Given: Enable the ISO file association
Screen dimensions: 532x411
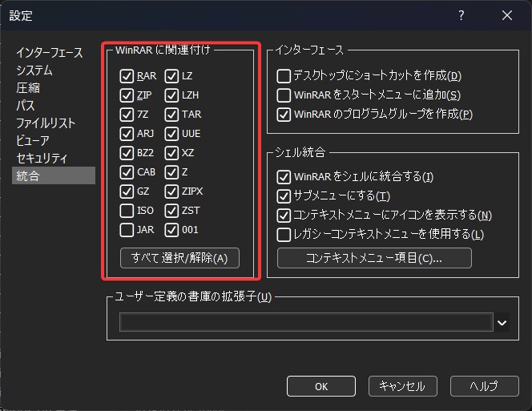Looking at the screenshot, I should 127,211.
